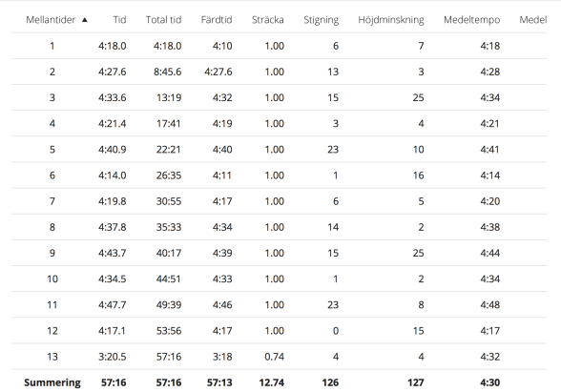The image size is (561, 392).
Task: Click lap 3 Höjdminskning value 25
Action: coord(418,97)
